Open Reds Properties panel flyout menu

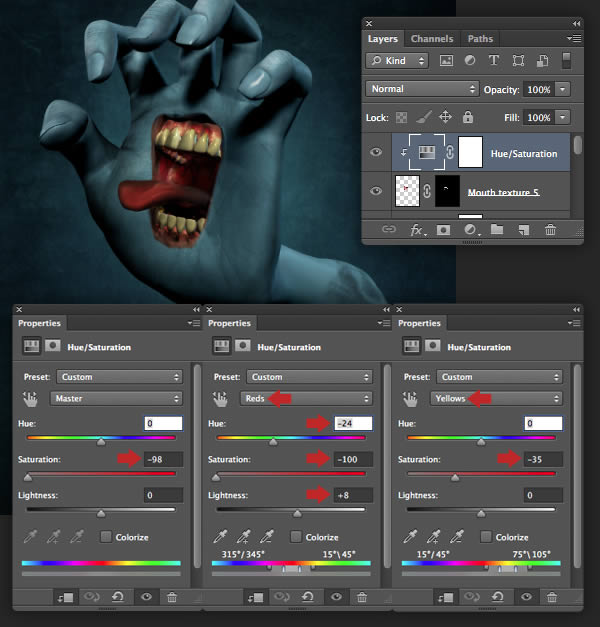(x=384, y=323)
